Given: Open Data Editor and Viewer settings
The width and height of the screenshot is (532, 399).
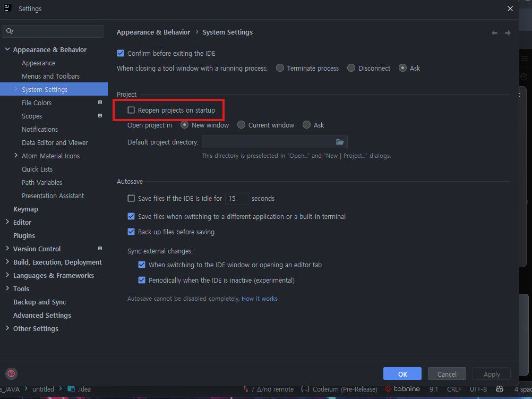Looking at the screenshot, I should coord(55,142).
